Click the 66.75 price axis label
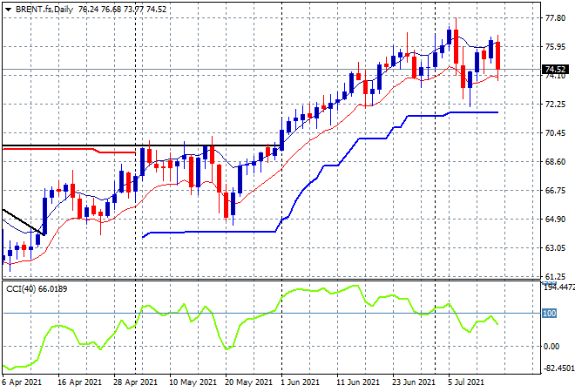 pyautogui.click(x=555, y=190)
